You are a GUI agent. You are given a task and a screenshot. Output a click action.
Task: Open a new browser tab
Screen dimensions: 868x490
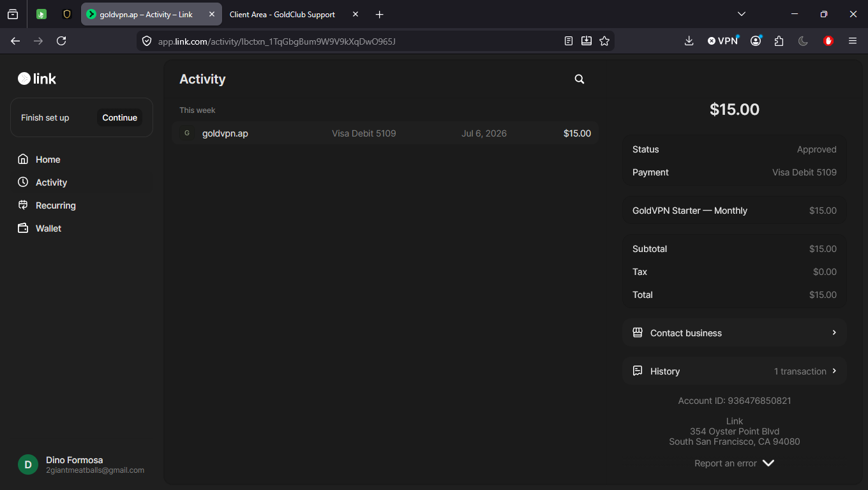pyautogui.click(x=380, y=14)
